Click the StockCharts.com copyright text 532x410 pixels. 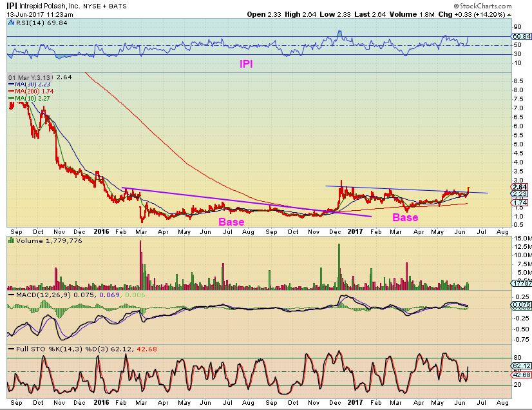pos(482,6)
